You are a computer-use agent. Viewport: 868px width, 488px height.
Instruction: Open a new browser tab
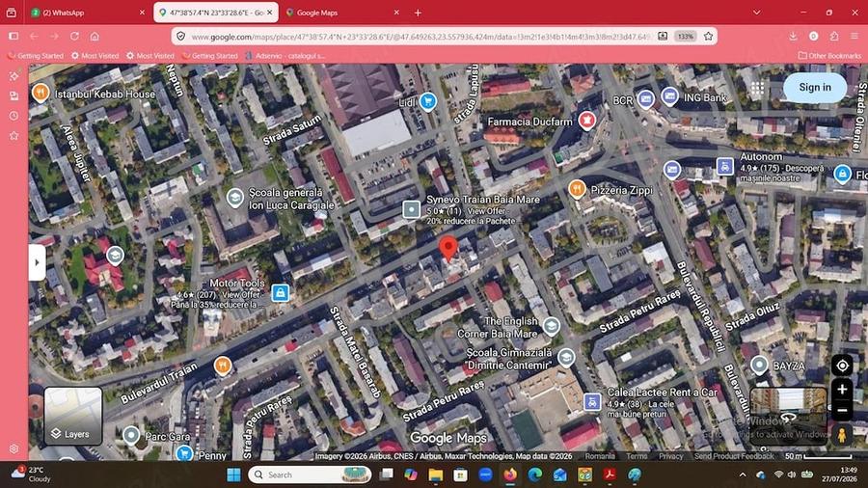[x=418, y=13]
